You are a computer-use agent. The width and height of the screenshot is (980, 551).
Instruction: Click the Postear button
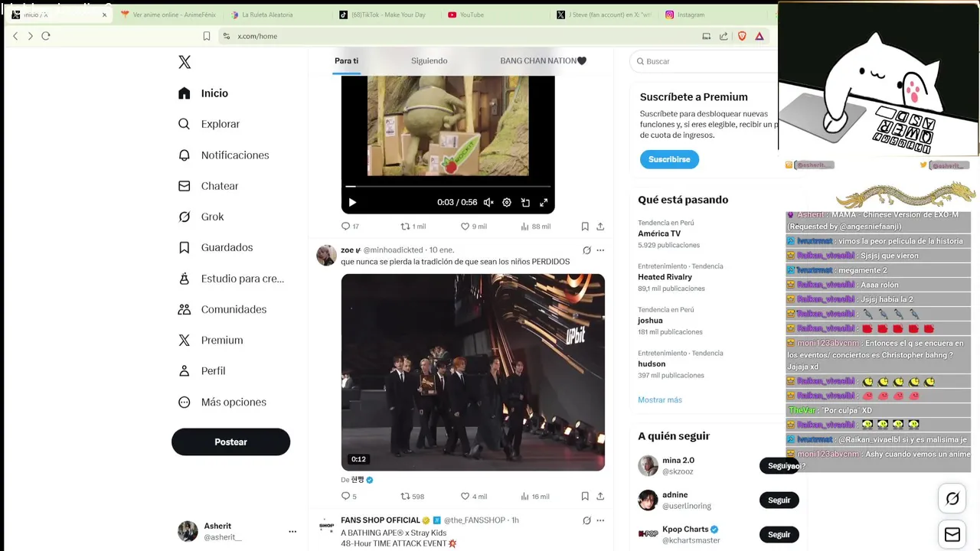(230, 442)
